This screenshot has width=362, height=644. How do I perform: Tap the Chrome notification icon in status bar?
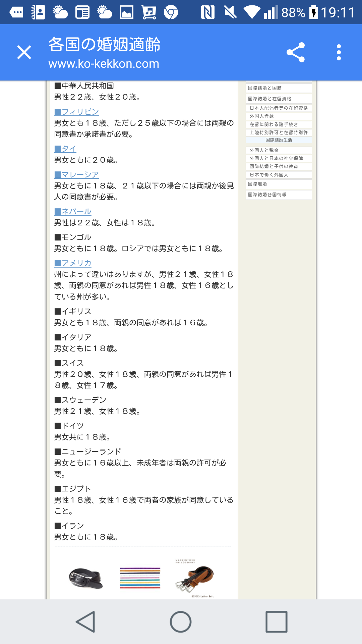click(171, 12)
